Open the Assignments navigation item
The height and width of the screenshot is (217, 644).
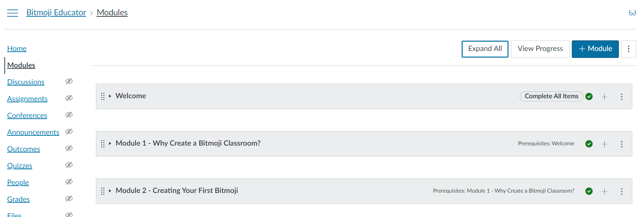[27, 99]
